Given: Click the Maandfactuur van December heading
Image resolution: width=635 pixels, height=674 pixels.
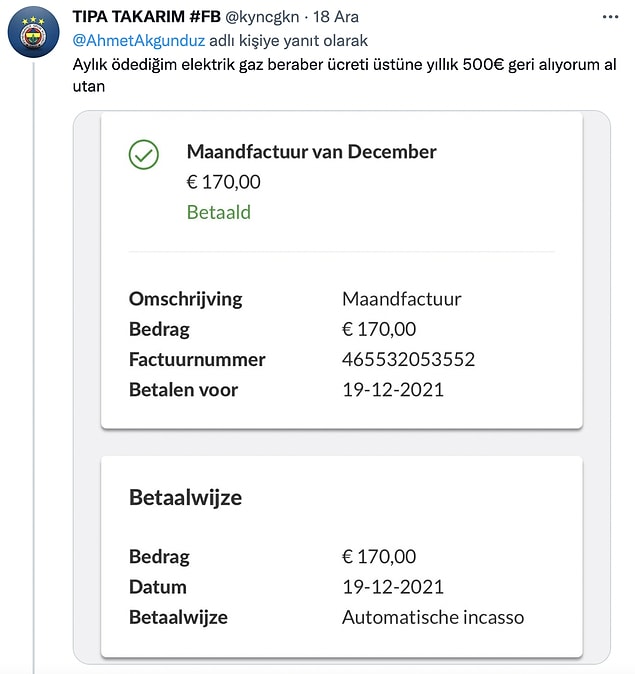Looking at the screenshot, I should click(311, 152).
